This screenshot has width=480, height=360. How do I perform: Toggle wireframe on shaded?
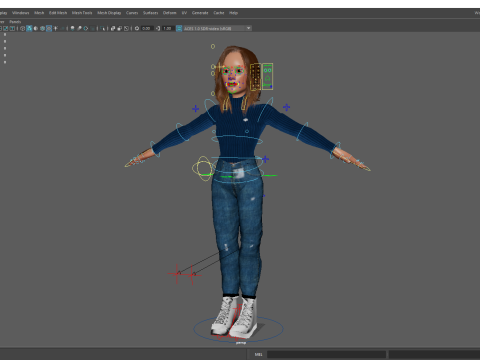pos(42,28)
